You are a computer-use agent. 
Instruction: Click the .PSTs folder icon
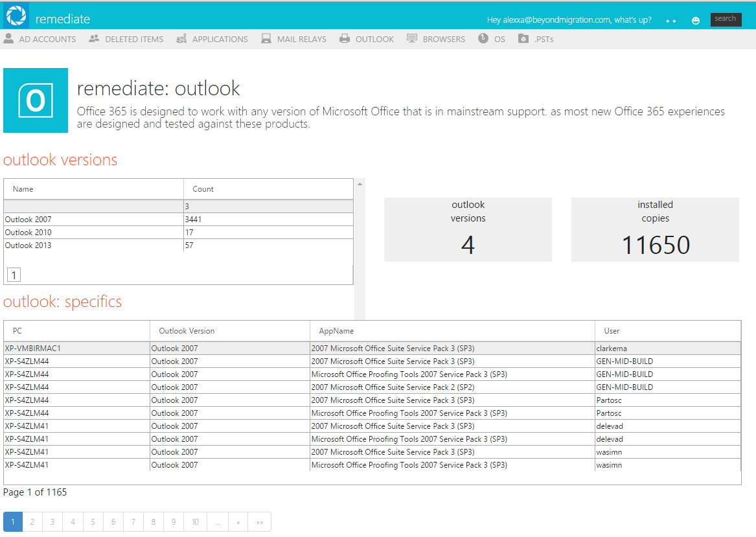pos(523,39)
